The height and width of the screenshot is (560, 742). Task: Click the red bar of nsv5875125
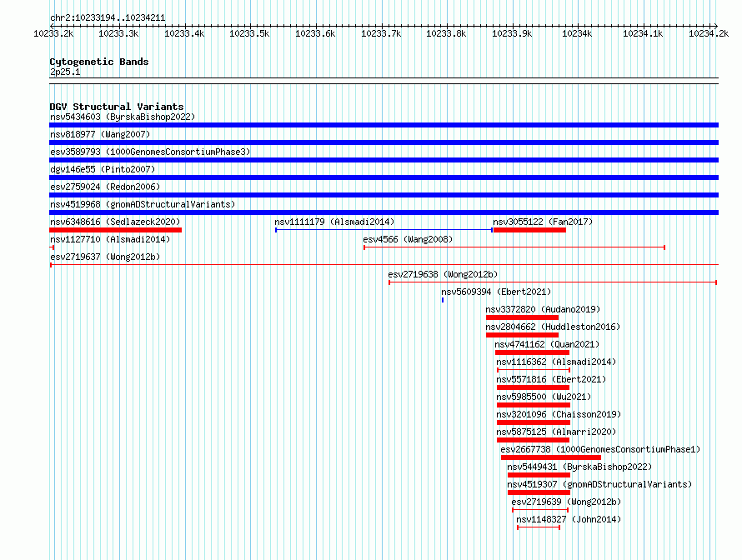tap(533, 440)
